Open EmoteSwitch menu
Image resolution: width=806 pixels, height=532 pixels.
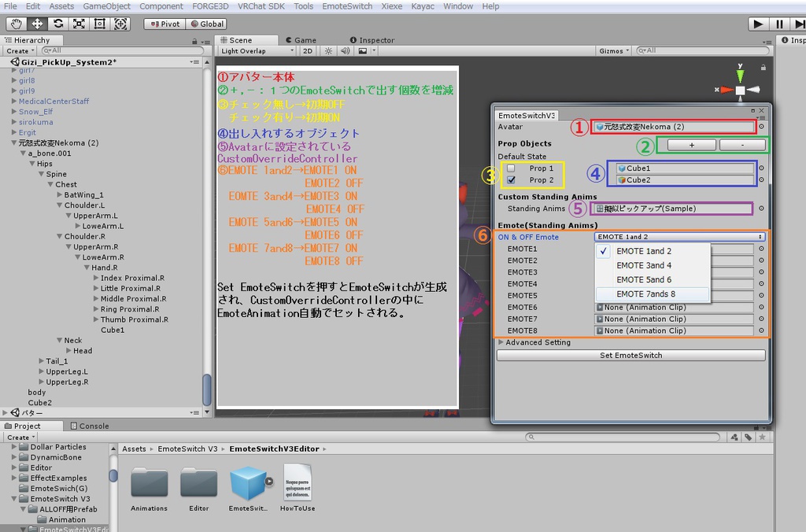(x=347, y=6)
